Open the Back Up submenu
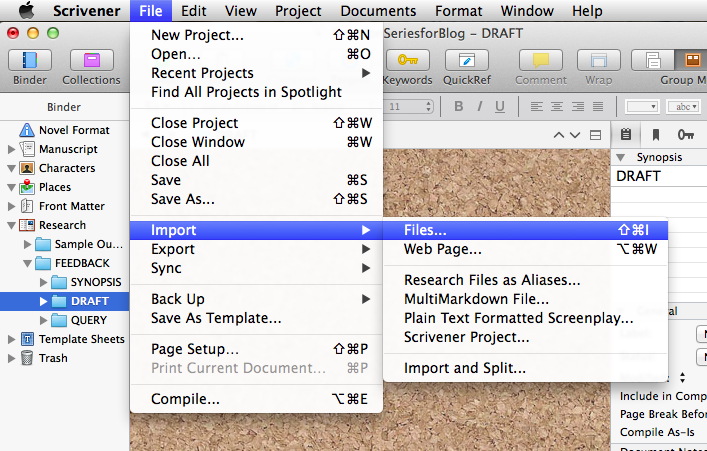707x451 pixels. 256,299
